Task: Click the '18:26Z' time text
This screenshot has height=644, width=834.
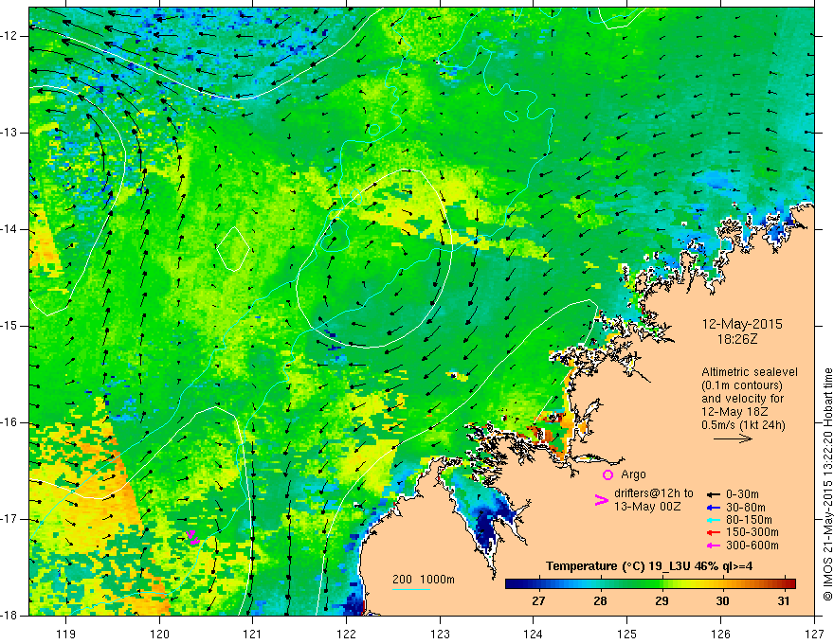Action: [x=736, y=338]
